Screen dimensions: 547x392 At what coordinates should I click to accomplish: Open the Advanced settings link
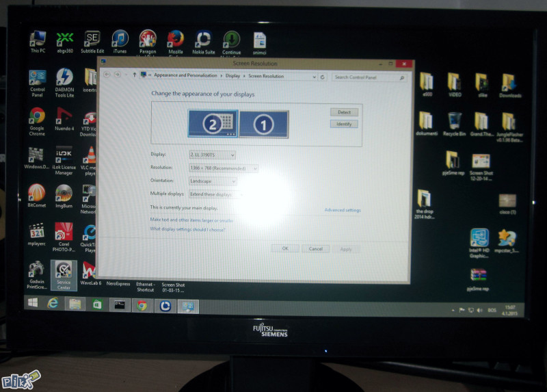click(x=343, y=210)
